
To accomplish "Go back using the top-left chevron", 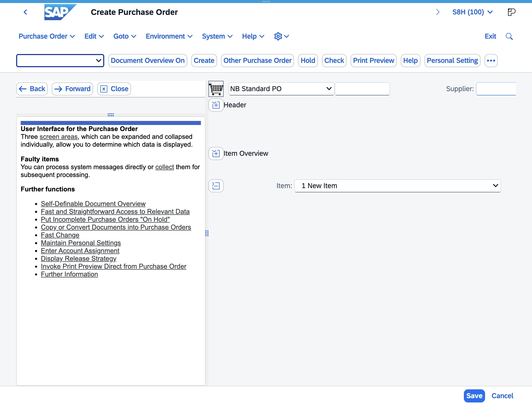I will pyautogui.click(x=25, y=12).
